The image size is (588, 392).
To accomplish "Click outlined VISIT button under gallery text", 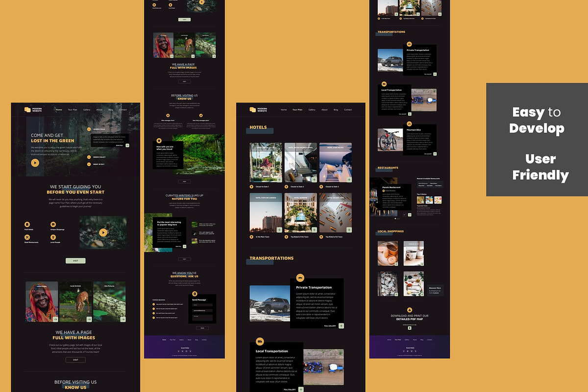I will click(x=75, y=360).
